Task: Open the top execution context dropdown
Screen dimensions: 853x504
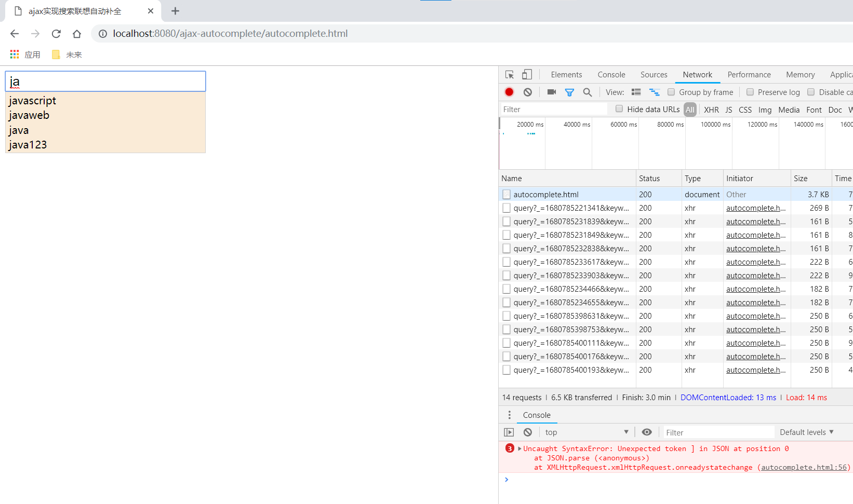Action: coord(587,432)
